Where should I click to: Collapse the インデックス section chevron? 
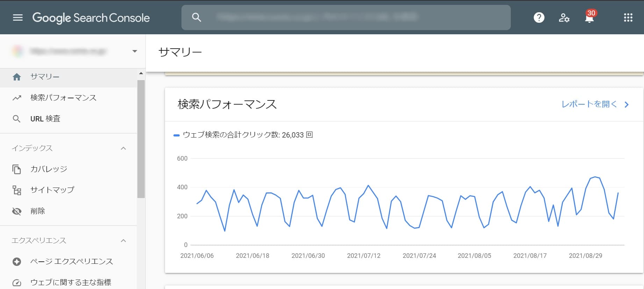tap(123, 148)
